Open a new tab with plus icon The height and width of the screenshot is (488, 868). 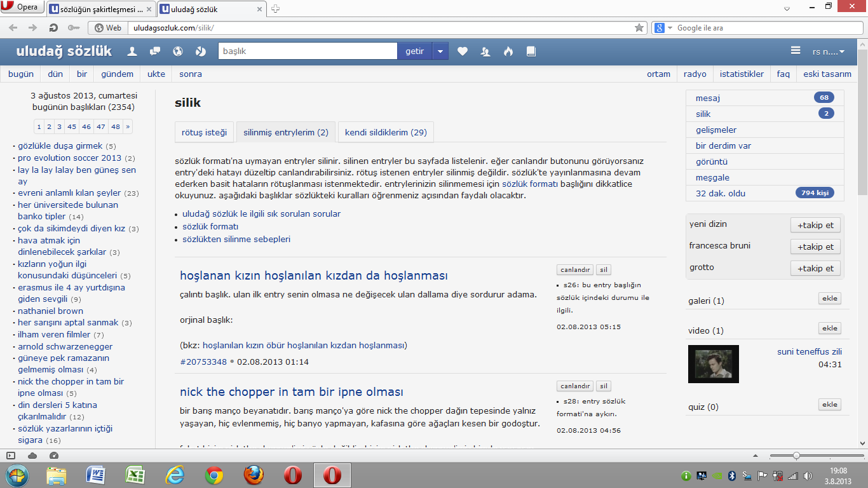[x=276, y=9]
